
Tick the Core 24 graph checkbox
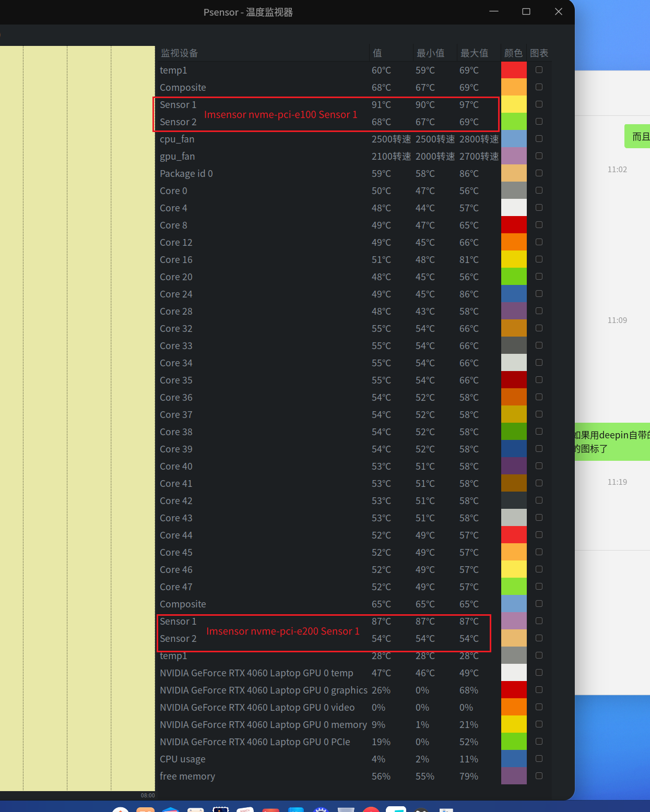coord(539,294)
